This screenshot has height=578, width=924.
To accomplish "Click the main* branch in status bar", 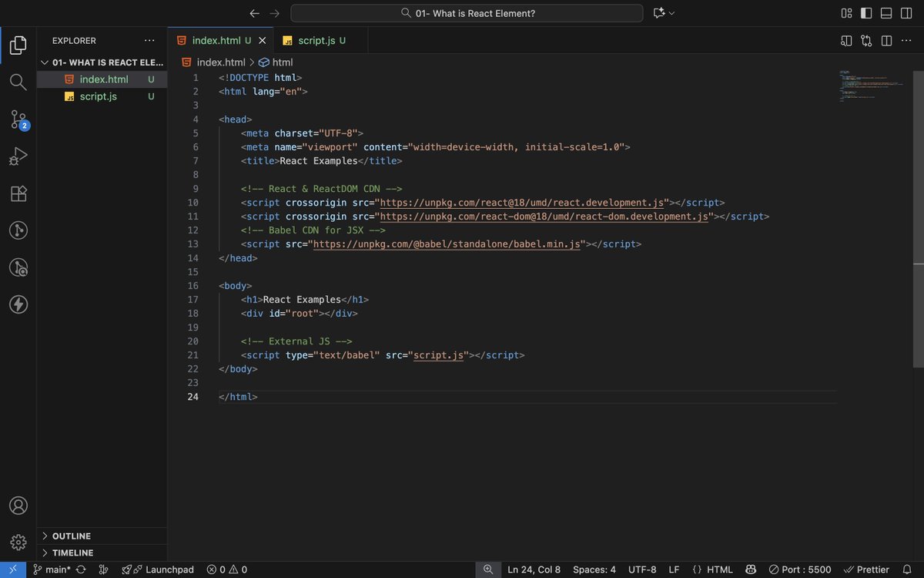I will pyautogui.click(x=52, y=570).
